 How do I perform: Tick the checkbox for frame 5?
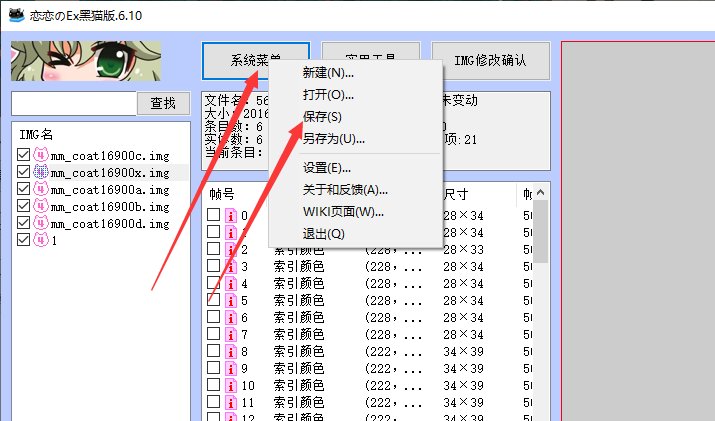coord(213,300)
